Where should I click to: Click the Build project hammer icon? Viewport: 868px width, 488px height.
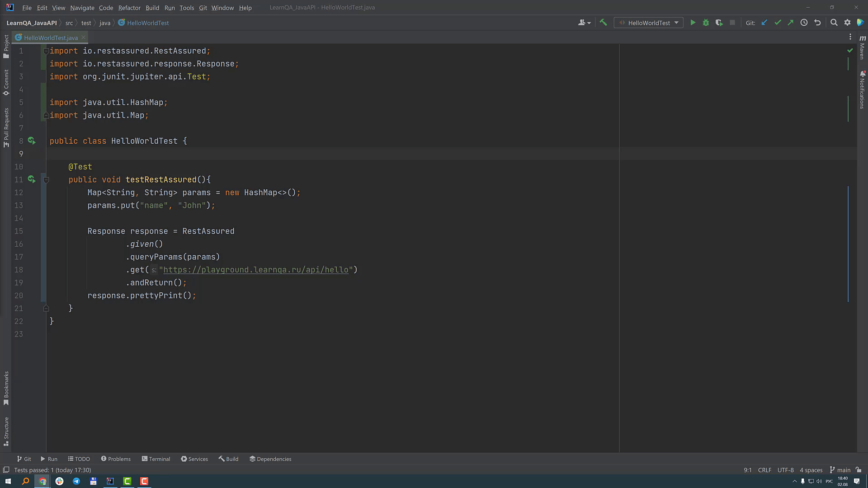tap(603, 23)
